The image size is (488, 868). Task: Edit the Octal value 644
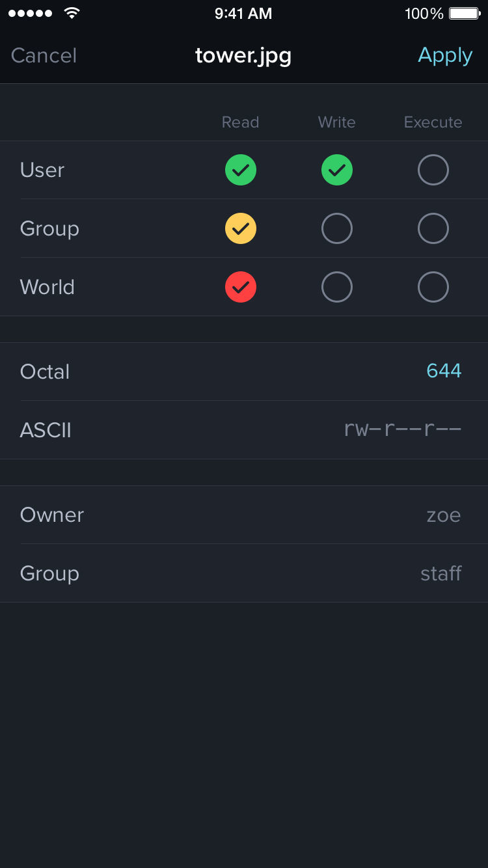[444, 371]
